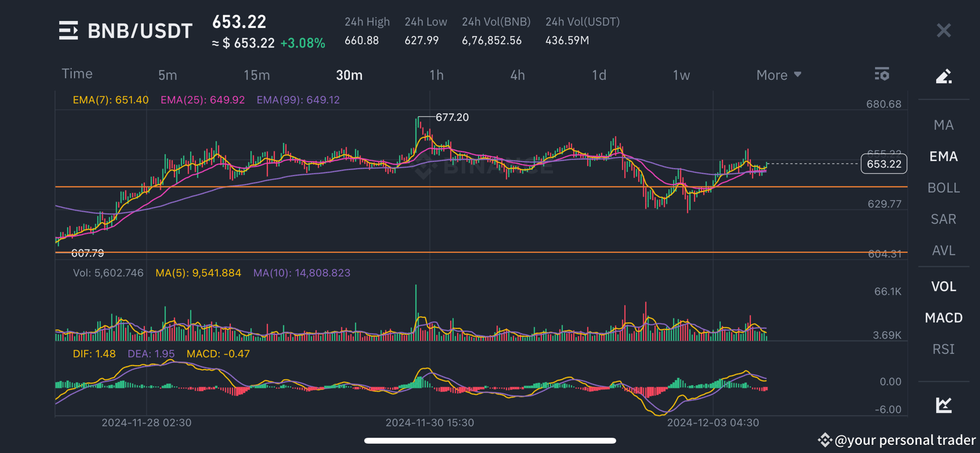Tap the 24h High value 660.88
Viewport: 980px width, 453px height.
(361, 40)
